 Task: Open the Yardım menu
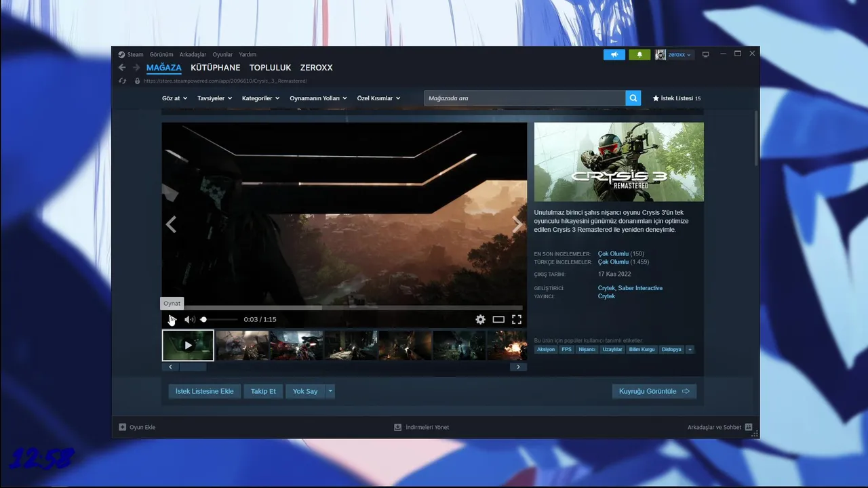(x=248, y=55)
